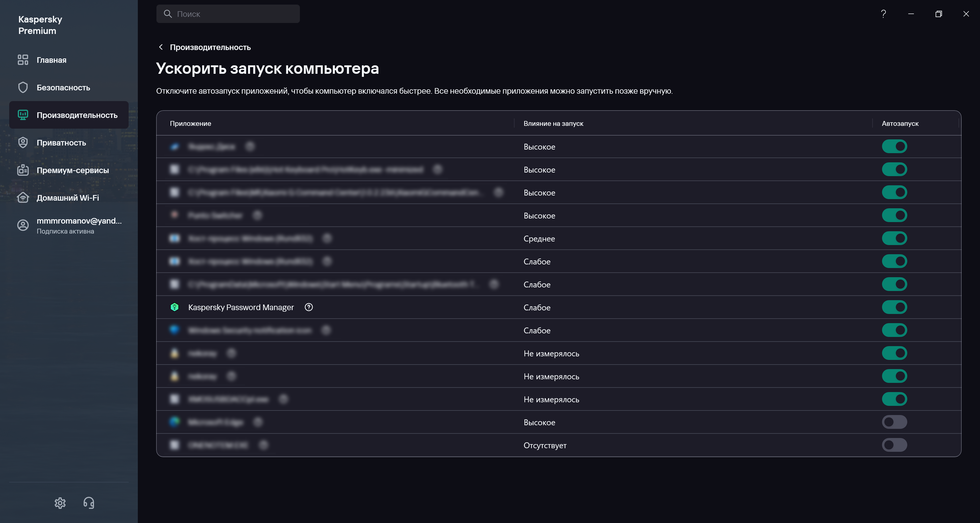Screen dimensions: 980x523
Task: Sort by Влияние на запуск column header
Action: point(553,124)
